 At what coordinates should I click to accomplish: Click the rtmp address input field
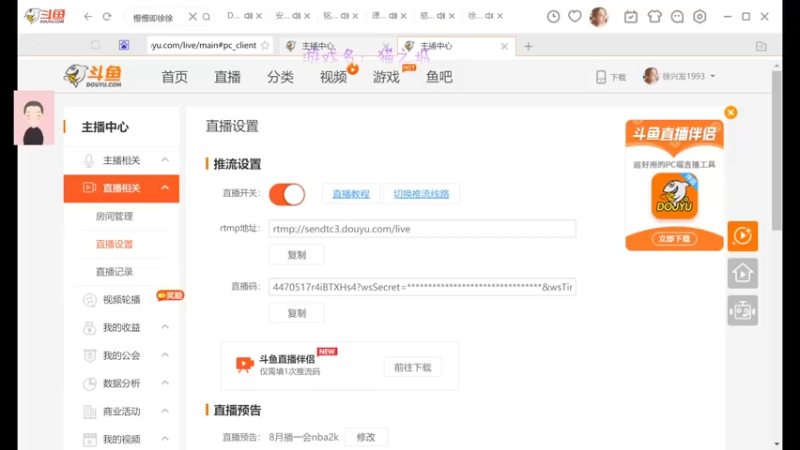[x=422, y=229]
